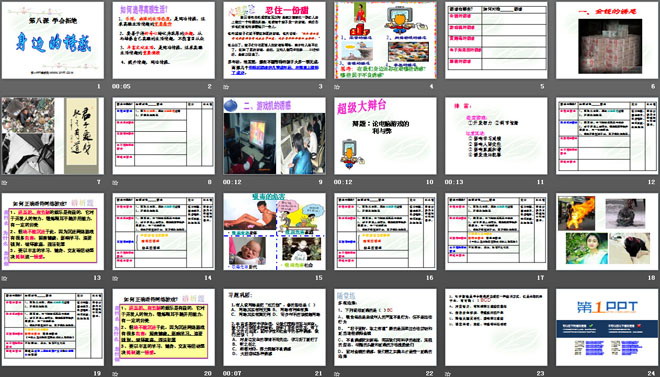Select slide 1 title thumbnail '身边的诱惑'
Screen dimensions: 660x377
pos(53,40)
